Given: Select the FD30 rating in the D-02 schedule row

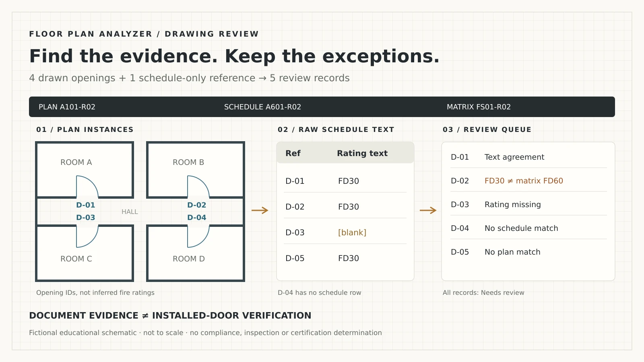Looking at the screenshot, I should (349, 207).
